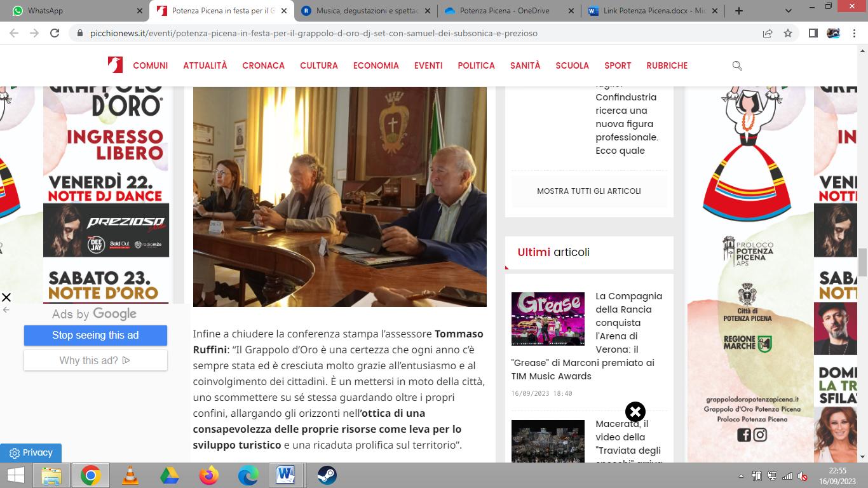
Task: Close the WhatsApp tab
Action: (x=140, y=11)
